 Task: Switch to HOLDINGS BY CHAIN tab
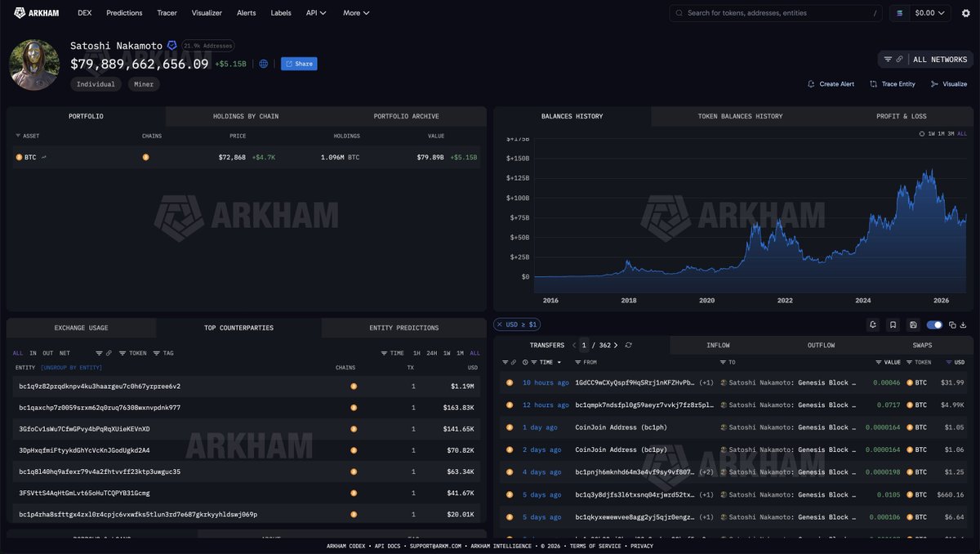pyautogui.click(x=246, y=116)
